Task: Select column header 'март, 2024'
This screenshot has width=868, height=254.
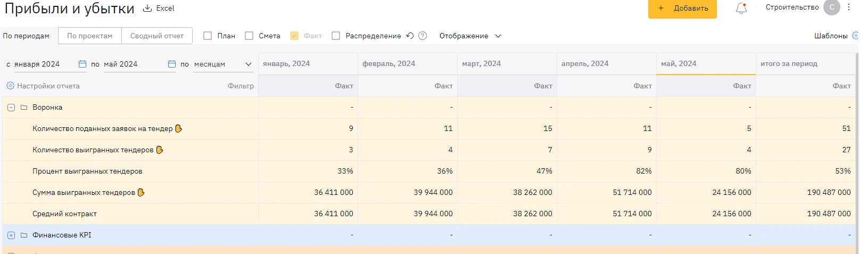Action: pos(507,64)
